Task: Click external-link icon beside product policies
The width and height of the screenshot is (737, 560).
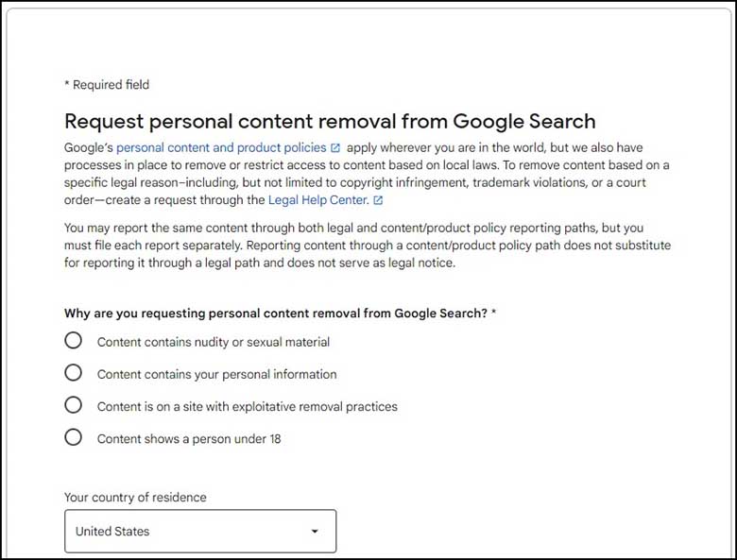Action: pos(335,148)
